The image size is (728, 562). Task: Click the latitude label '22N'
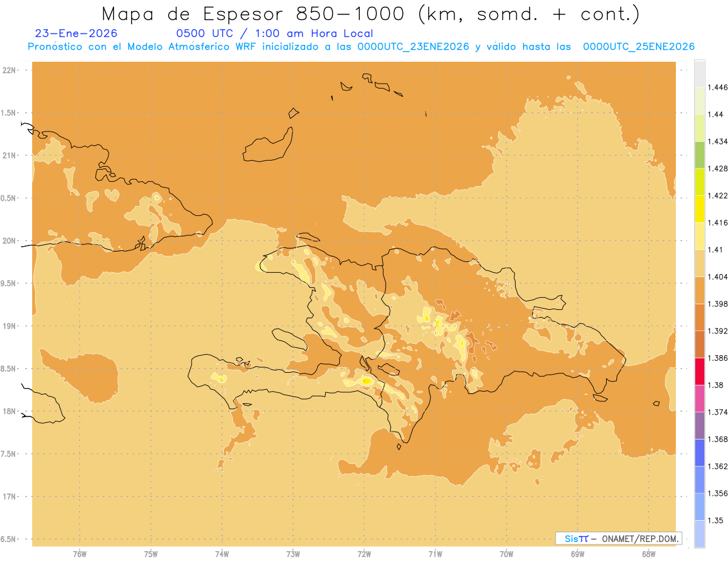click(x=9, y=70)
